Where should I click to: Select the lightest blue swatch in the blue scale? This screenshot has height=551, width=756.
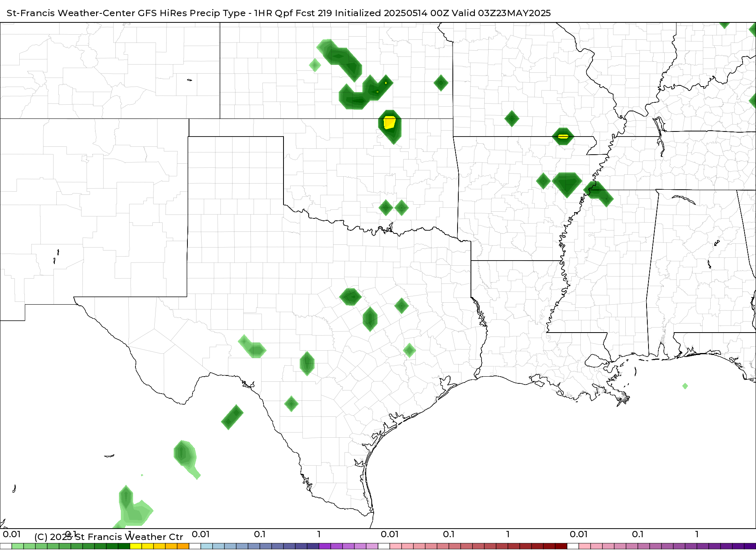pos(207,546)
